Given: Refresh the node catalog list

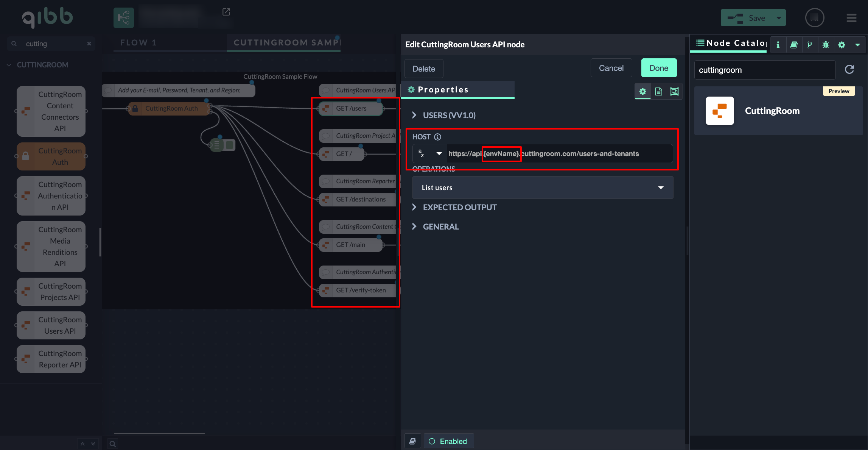Looking at the screenshot, I should coord(849,69).
